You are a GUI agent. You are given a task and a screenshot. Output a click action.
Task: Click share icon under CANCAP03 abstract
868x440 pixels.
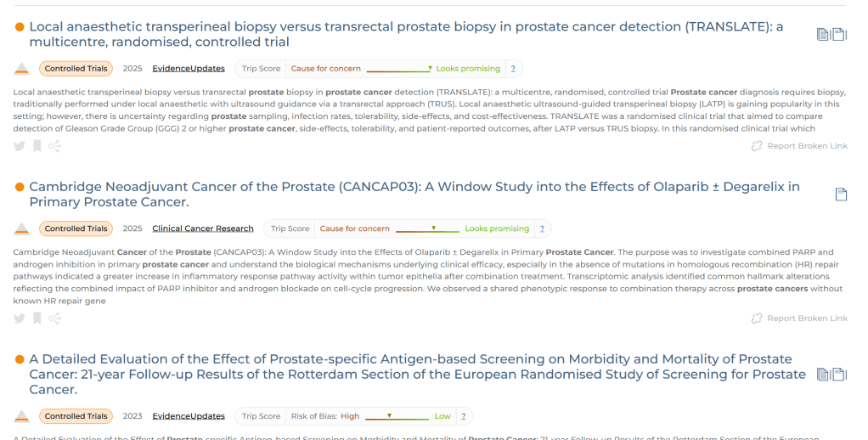55,319
